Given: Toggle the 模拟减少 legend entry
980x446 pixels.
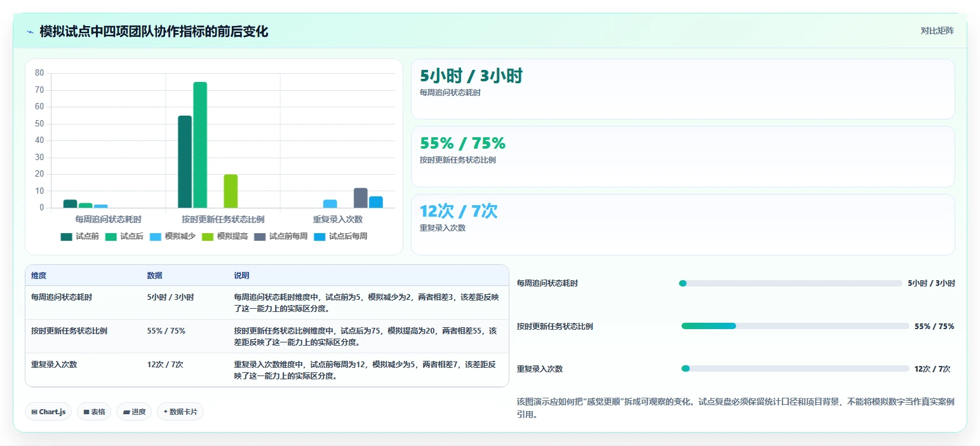Looking at the screenshot, I should click(x=173, y=236).
